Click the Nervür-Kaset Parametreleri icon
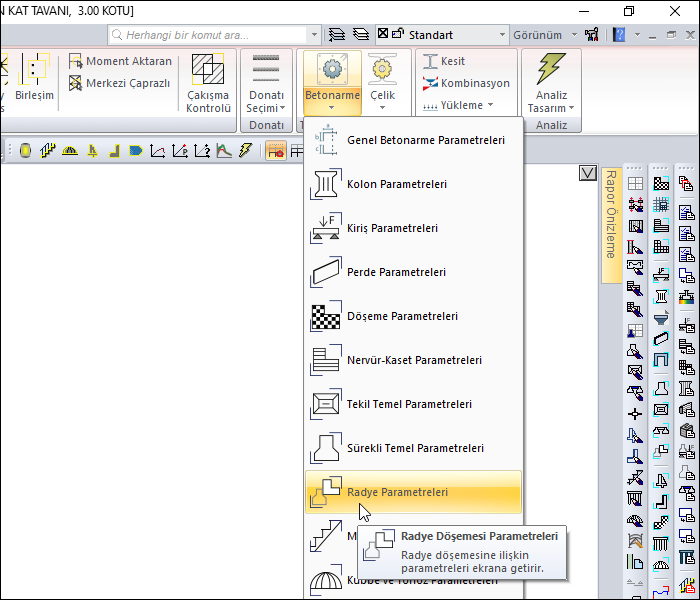The image size is (700, 600). 327,360
